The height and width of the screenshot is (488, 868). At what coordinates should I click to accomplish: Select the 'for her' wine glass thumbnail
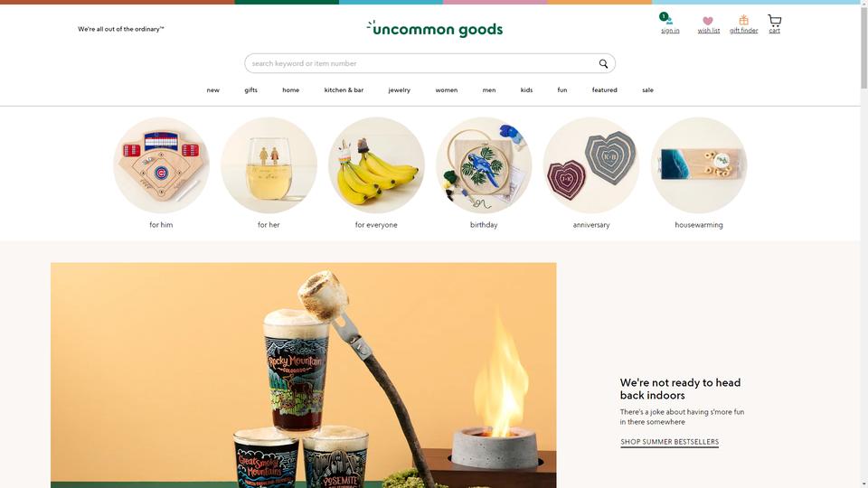[x=269, y=164]
